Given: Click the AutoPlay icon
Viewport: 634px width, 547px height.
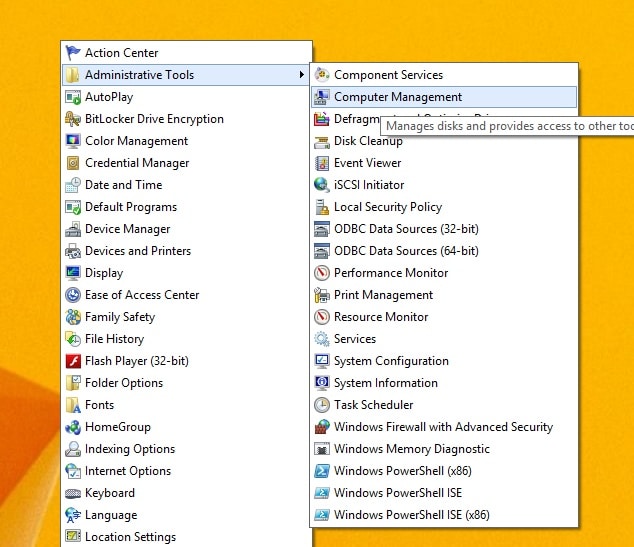Looking at the screenshot, I should (73, 97).
